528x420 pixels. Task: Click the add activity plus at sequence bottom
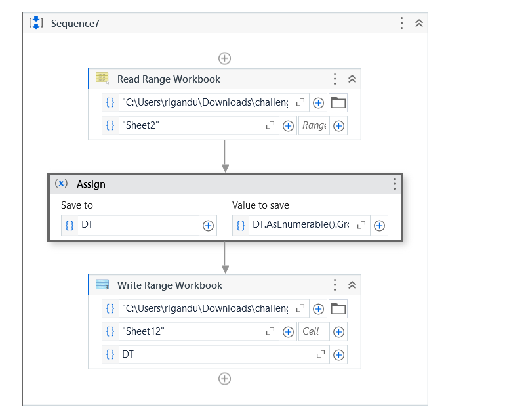[224, 379]
